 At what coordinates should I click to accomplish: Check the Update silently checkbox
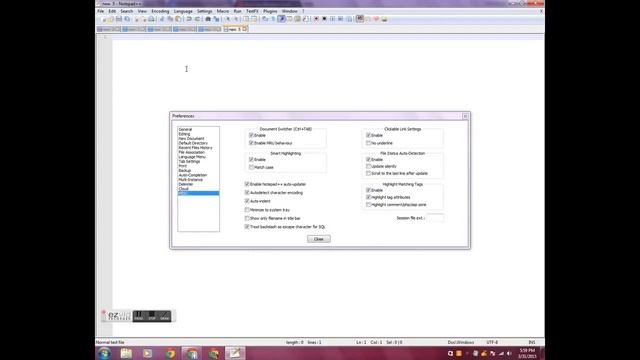coord(368,166)
